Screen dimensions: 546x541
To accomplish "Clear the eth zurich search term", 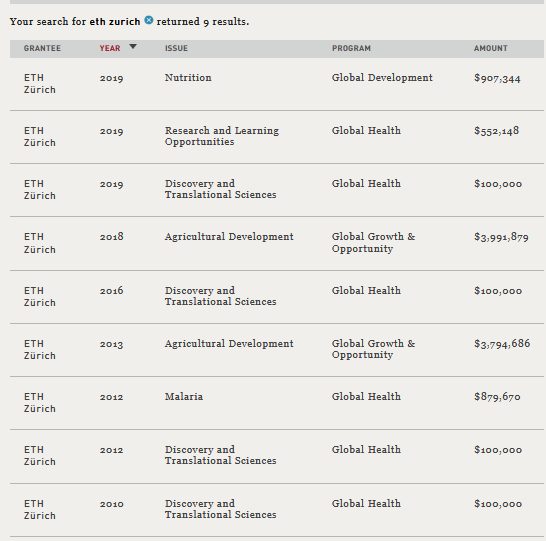I will coord(149,20).
